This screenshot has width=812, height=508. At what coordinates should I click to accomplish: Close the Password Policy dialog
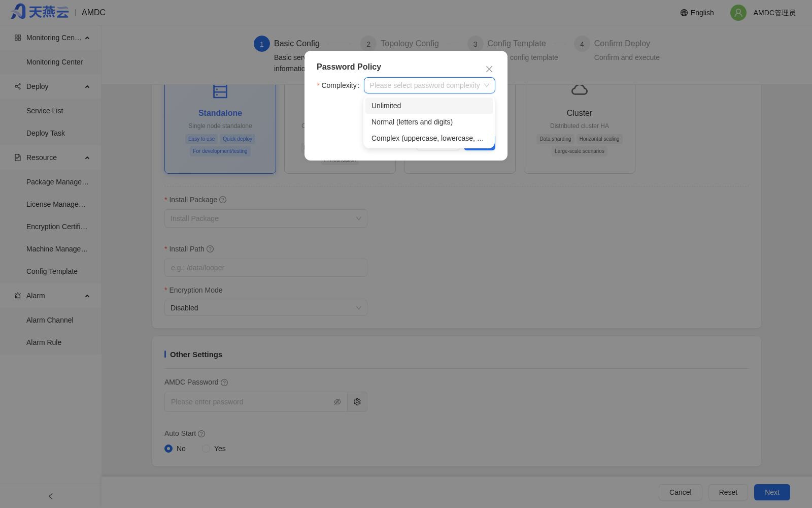[x=489, y=69]
